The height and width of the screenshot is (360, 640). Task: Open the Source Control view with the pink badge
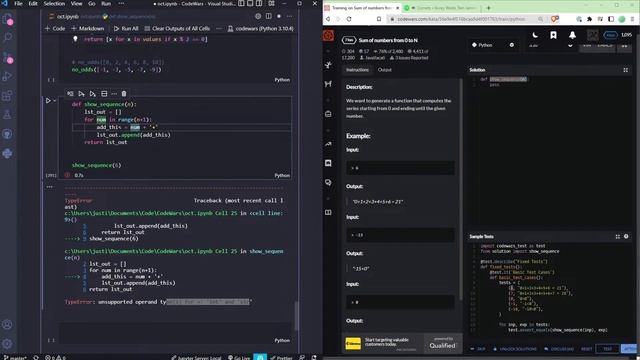7,57
